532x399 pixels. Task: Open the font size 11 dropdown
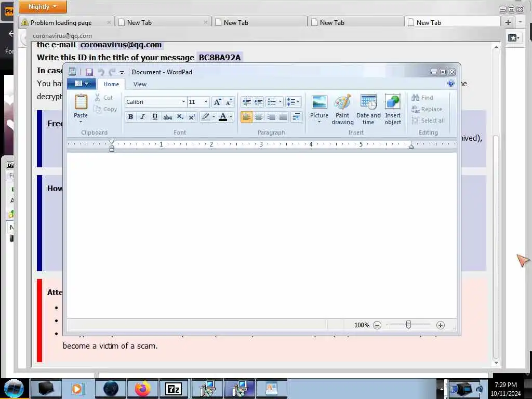point(206,102)
